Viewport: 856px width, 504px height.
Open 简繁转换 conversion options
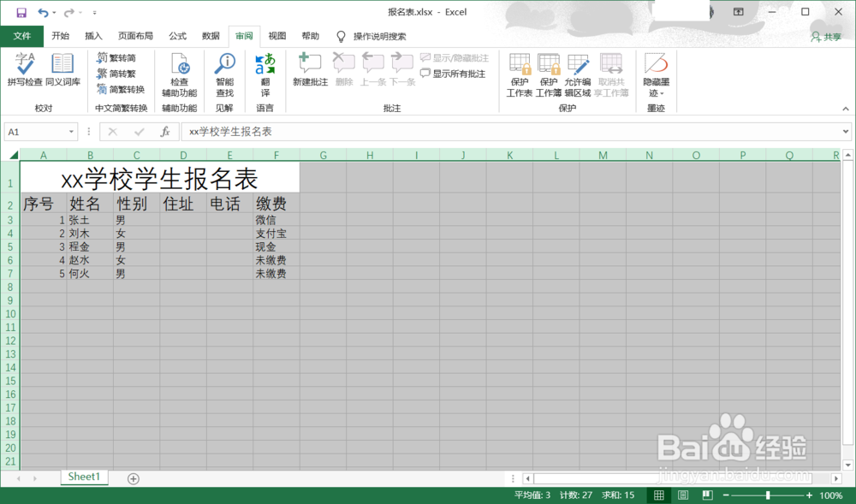(x=121, y=90)
